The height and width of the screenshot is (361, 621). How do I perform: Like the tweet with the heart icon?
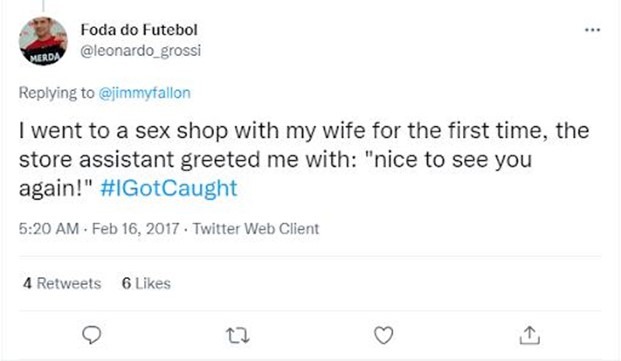pyautogui.click(x=384, y=335)
